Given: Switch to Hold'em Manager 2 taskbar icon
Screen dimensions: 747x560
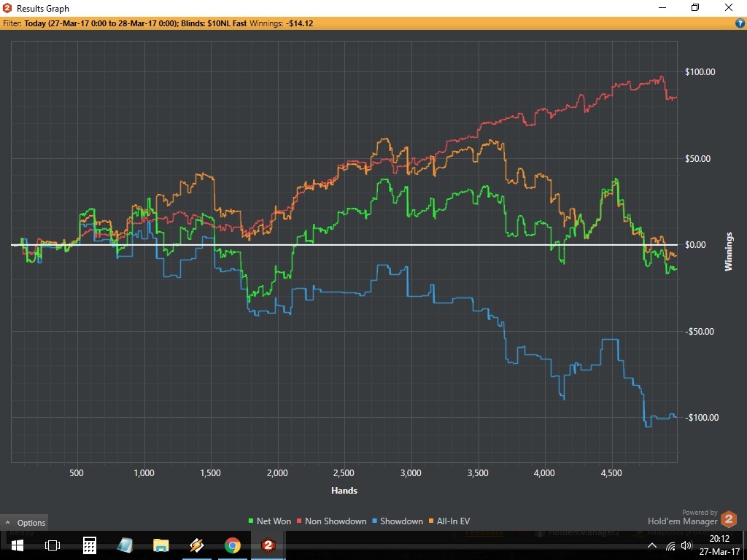Looking at the screenshot, I should coord(268,545).
